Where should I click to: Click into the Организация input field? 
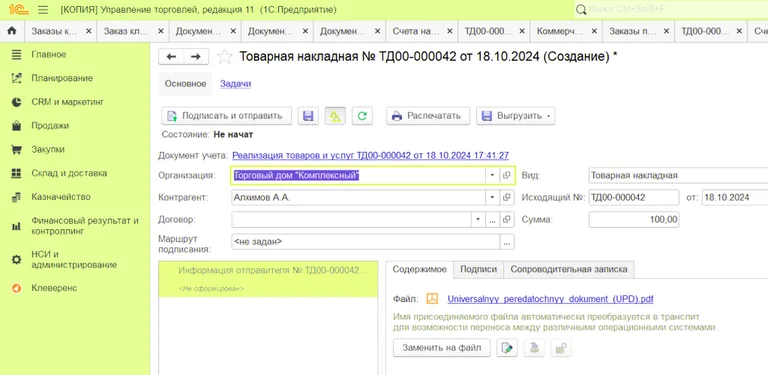[358, 175]
